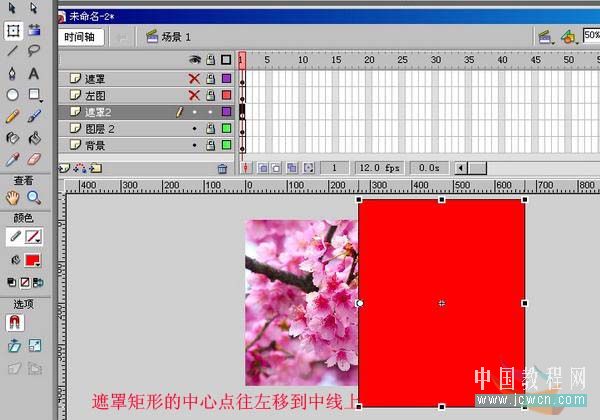Viewport: 600px width, 420px height.
Task: Unlock the 背景 layer
Action: click(x=210, y=145)
